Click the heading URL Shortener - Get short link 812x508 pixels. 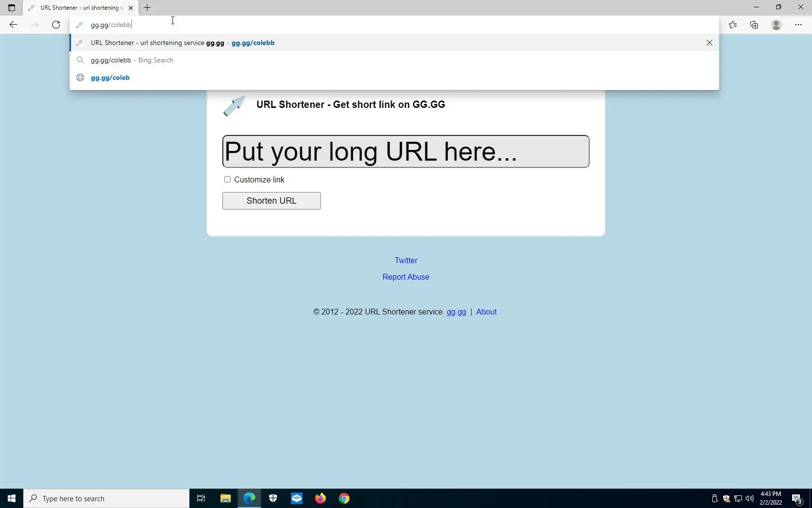click(x=351, y=105)
